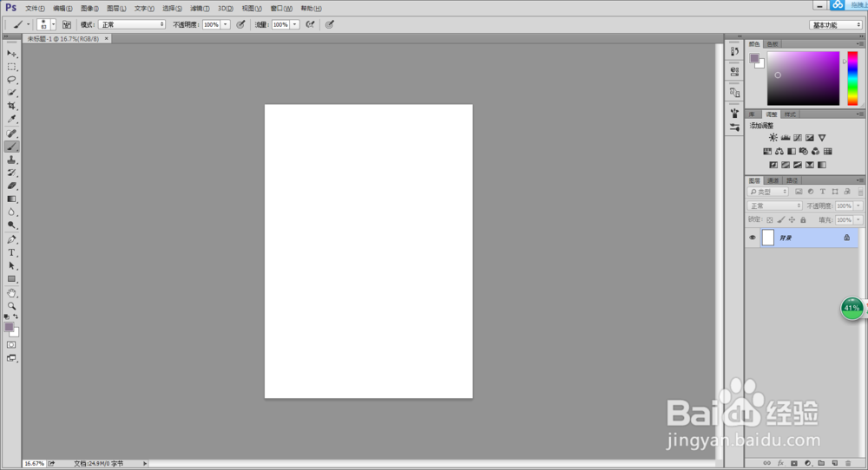Select the Eraser tool
The image size is (868, 470).
pyautogui.click(x=11, y=186)
